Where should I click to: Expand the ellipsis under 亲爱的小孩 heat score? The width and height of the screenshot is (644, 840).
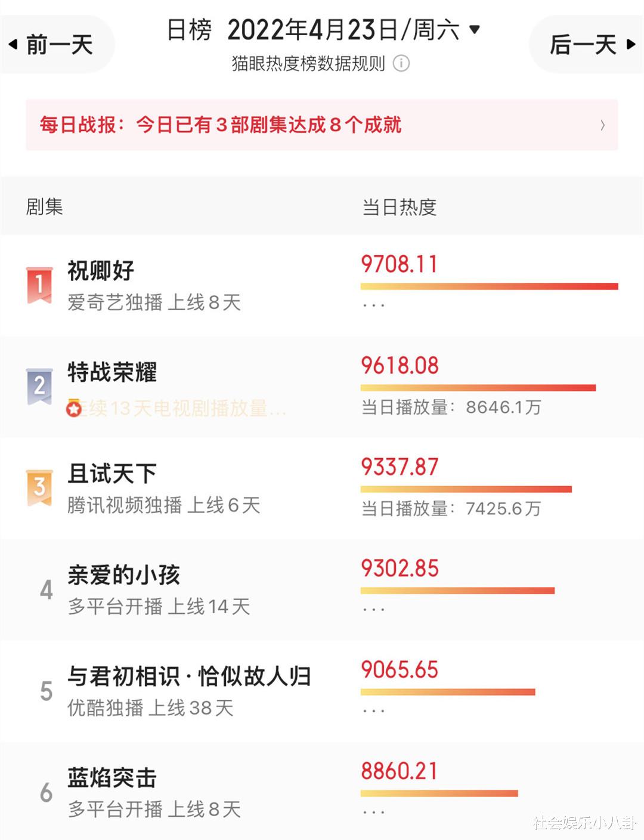tap(374, 610)
